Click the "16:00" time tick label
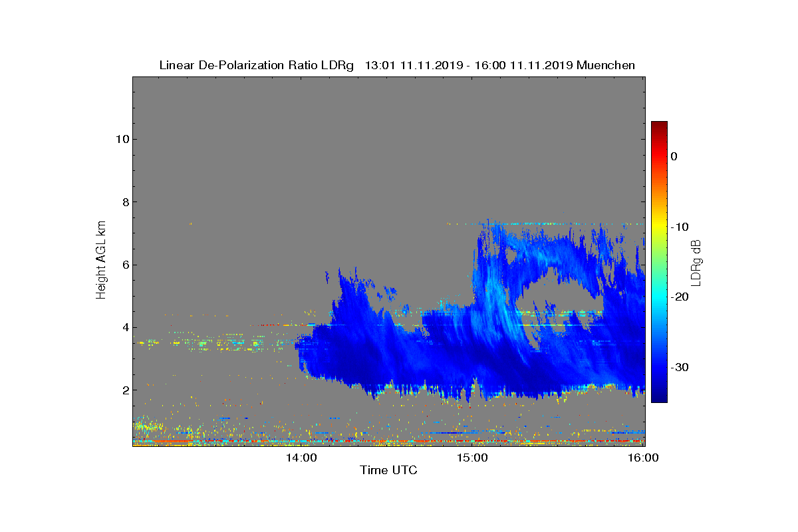The height and width of the screenshot is (532, 798). pos(644,458)
